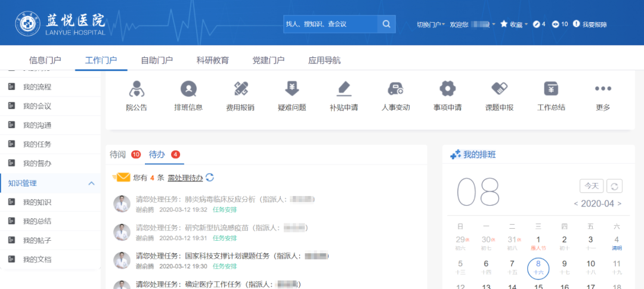
Task: Select the 补贴申请 subsidy icon
Action: click(x=343, y=89)
